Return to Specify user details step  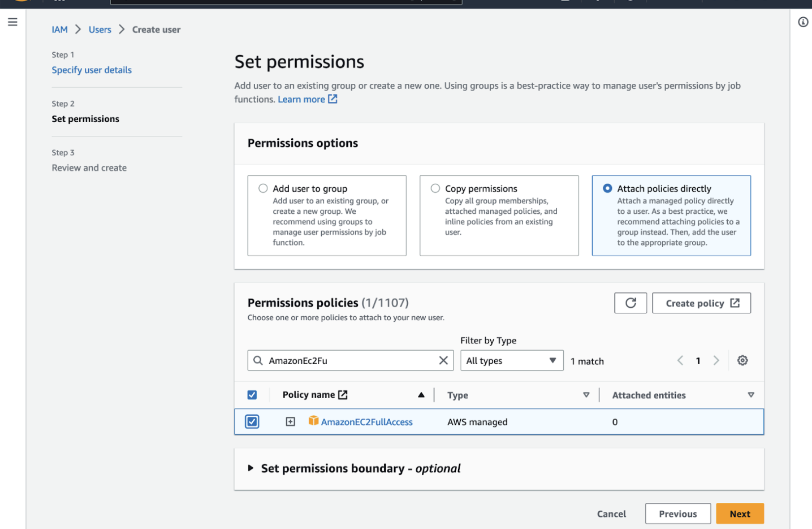92,70
